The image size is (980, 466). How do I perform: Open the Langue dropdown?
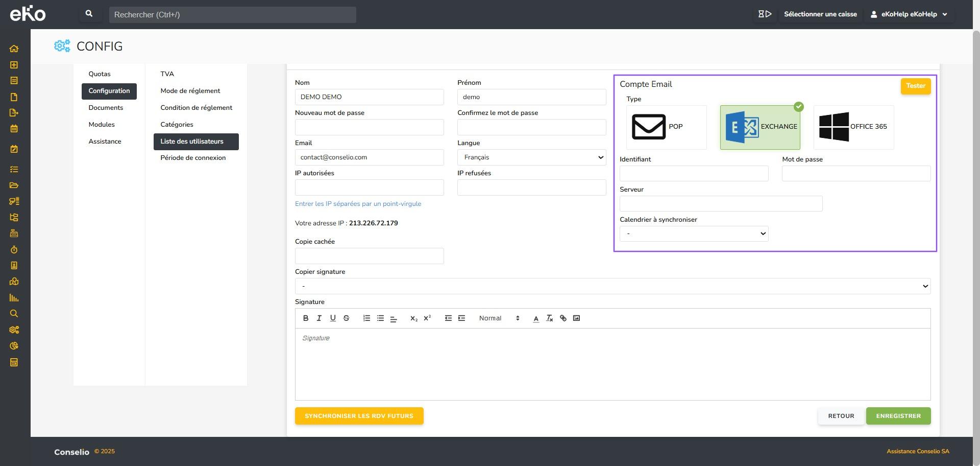coord(531,157)
